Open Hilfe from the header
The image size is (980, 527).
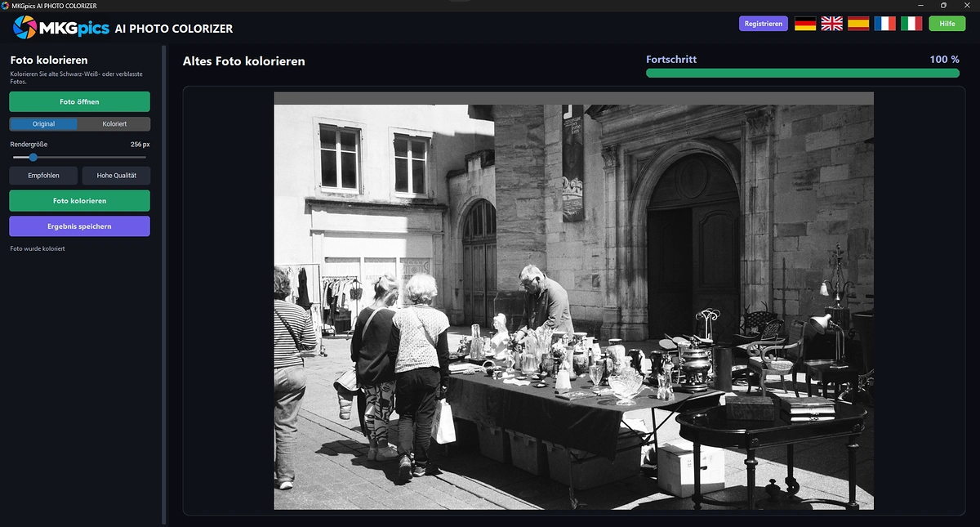point(947,24)
